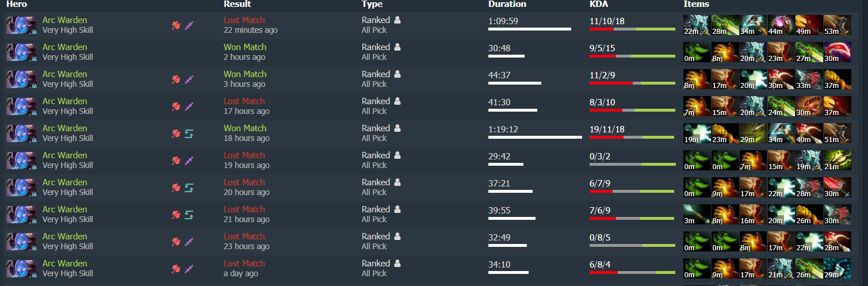Click the teal arrows icon in the 18-hours-ago match
The height and width of the screenshot is (286, 868).
(x=189, y=134)
